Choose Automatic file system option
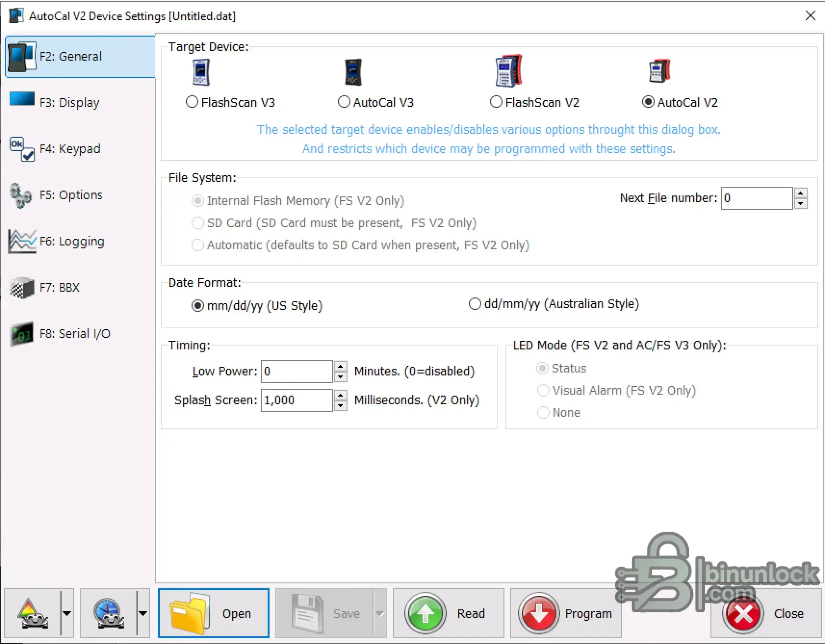Image resolution: width=825 pixels, height=644 pixels. point(361,245)
